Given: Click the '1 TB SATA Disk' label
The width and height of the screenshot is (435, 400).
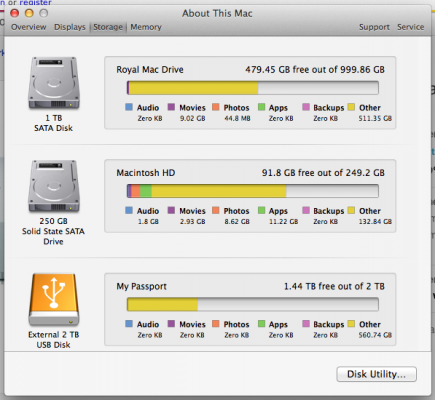Looking at the screenshot, I should click(53, 123).
